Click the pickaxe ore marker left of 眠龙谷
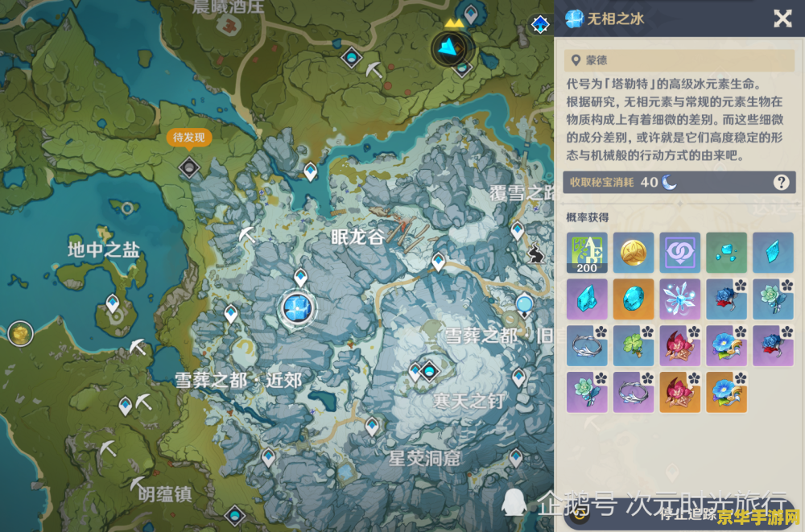This screenshot has height=532, width=805. point(247,235)
